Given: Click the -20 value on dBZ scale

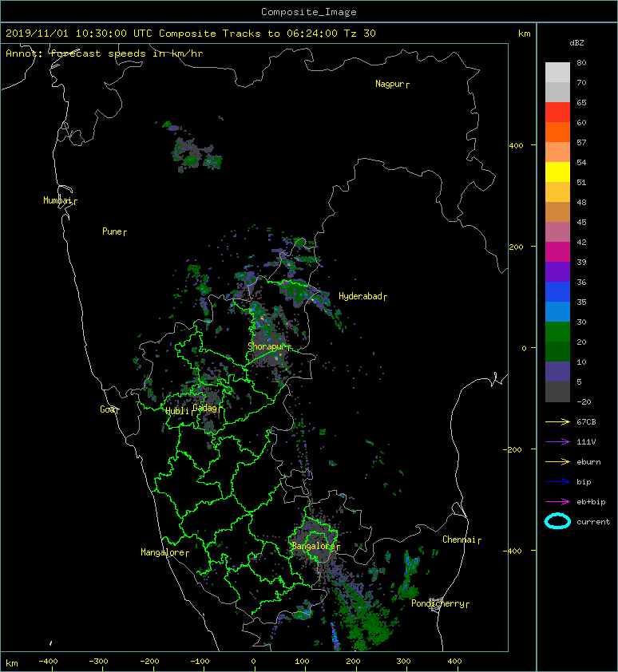Looking at the screenshot, I should tap(584, 402).
